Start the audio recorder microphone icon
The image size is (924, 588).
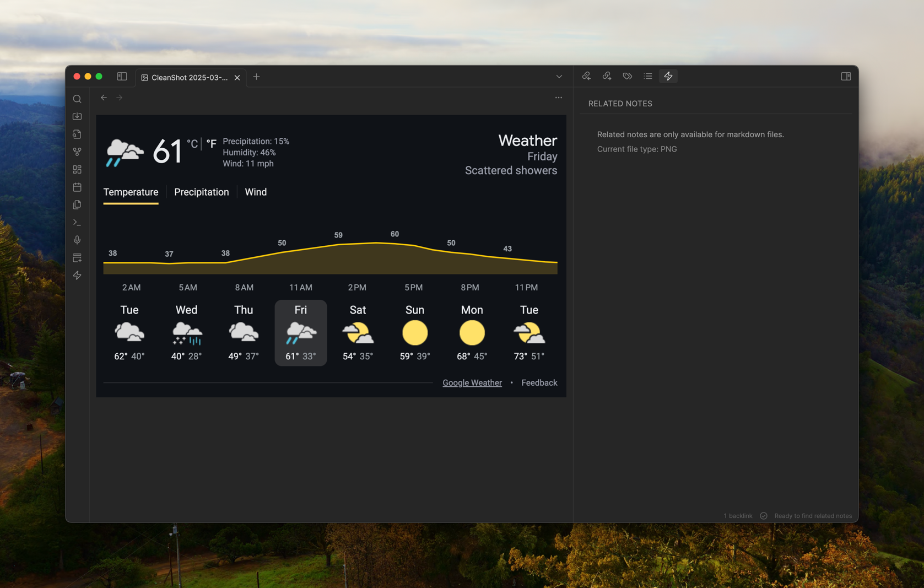pyautogui.click(x=77, y=240)
